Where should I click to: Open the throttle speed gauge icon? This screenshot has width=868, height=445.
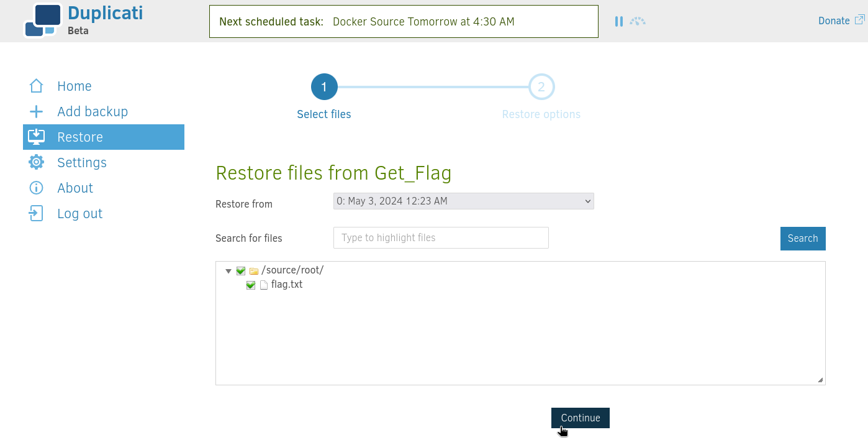[x=638, y=22]
